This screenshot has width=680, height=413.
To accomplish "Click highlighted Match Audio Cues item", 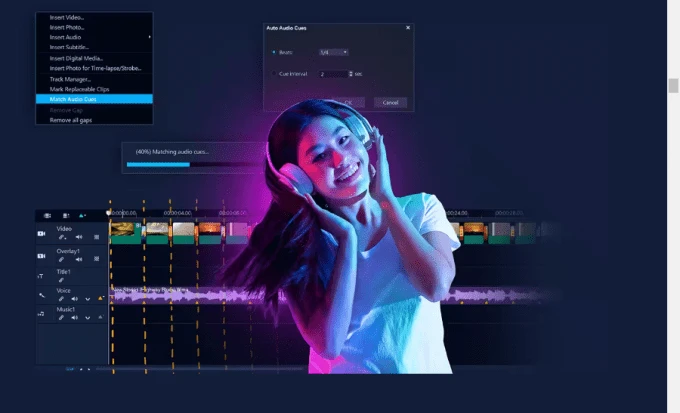I will point(94,99).
